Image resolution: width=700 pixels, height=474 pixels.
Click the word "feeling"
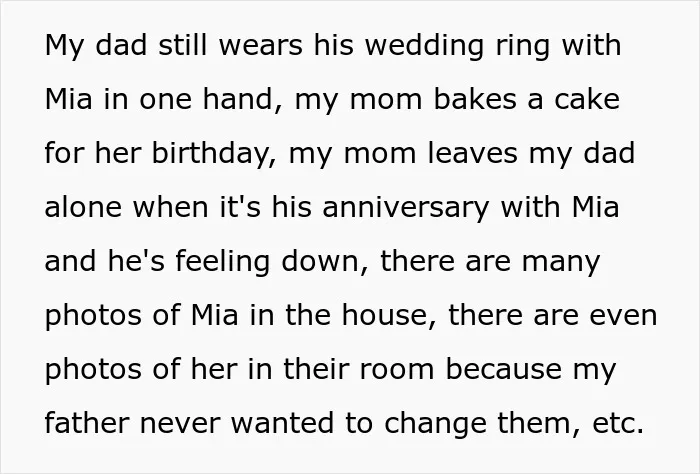(x=222, y=262)
